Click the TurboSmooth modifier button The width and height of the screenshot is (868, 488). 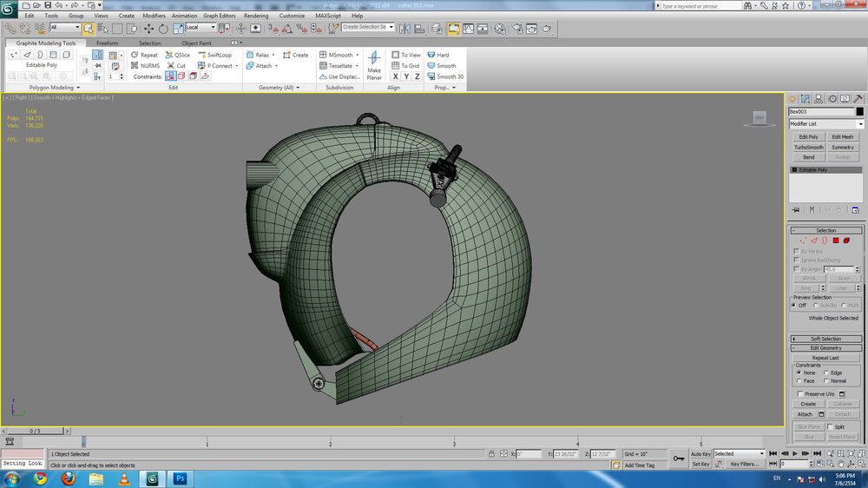tap(808, 148)
